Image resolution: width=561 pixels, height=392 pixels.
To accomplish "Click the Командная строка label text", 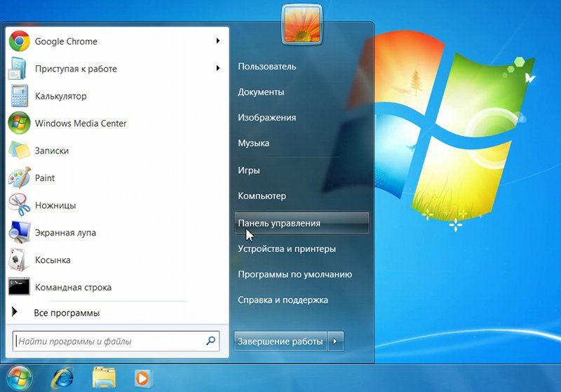I will (x=73, y=288).
